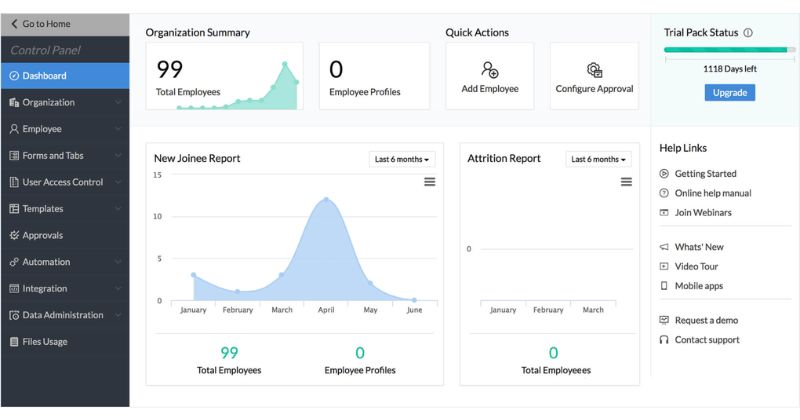
Task: Click the Integration sidebar icon
Action: click(x=14, y=288)
